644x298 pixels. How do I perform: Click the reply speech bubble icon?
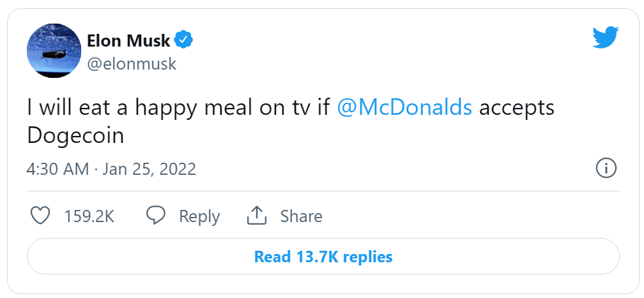tap(157, 216)
